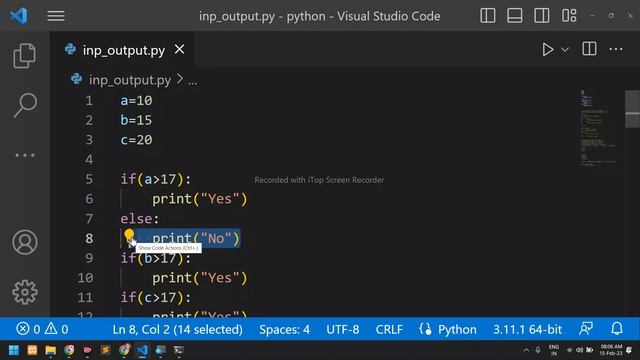Toggle secondary side bar layout button
Image resolution: width=640 pixels, height=360 pixels.
click(x=542, y=16)
